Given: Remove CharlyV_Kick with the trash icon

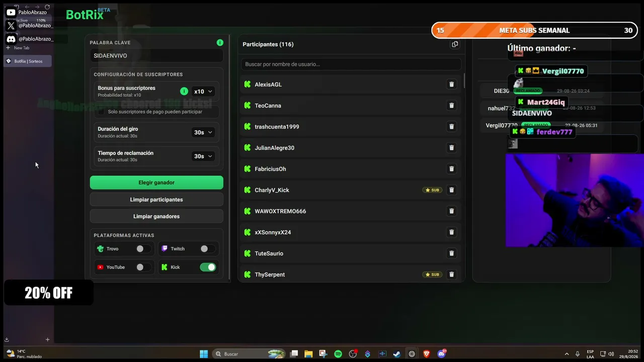Looking at the screenshot, I should (451, 190).
